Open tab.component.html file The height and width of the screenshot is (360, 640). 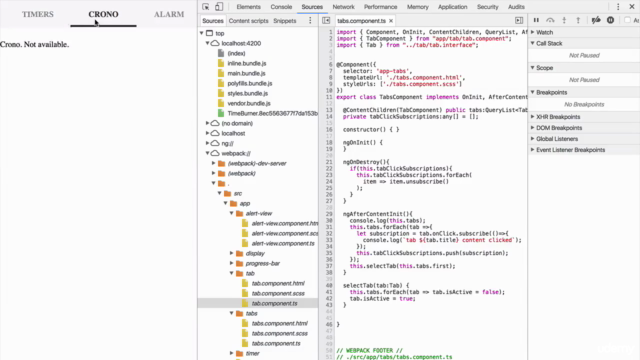pyautogui.click(x=278, y=283)
